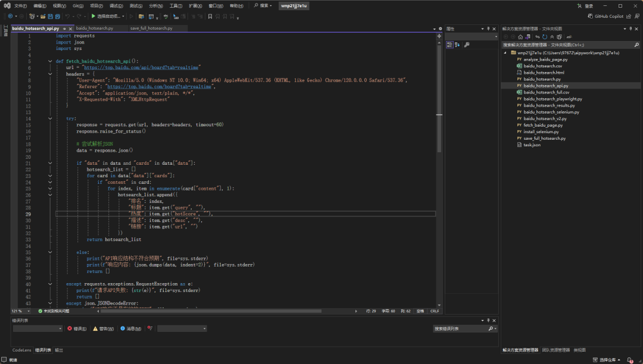Viewport: 643px width, 364px height.
Task: Click the Save All icon
Action: 57,17
